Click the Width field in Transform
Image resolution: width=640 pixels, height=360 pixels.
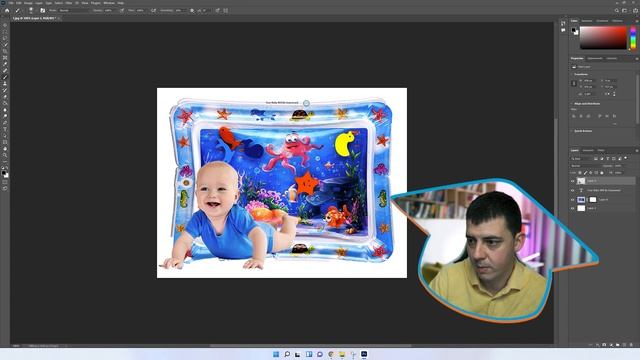click(x=589, y=80)
